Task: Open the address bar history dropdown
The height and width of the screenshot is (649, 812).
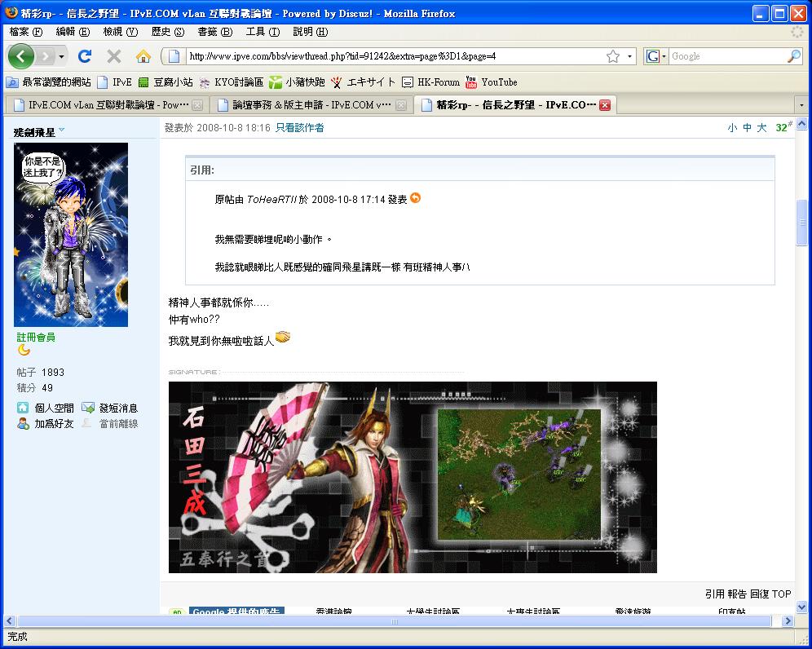Action: coord(629,56)
